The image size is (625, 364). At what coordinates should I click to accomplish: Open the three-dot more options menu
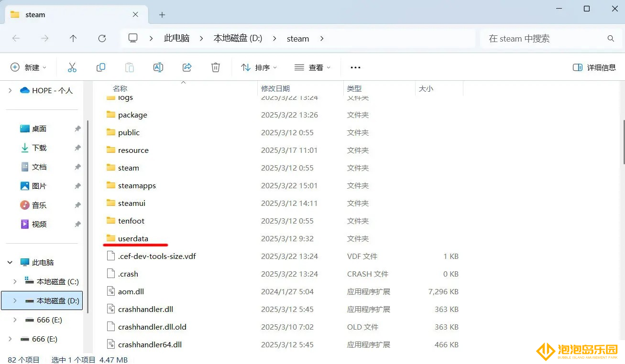point(355,67)
